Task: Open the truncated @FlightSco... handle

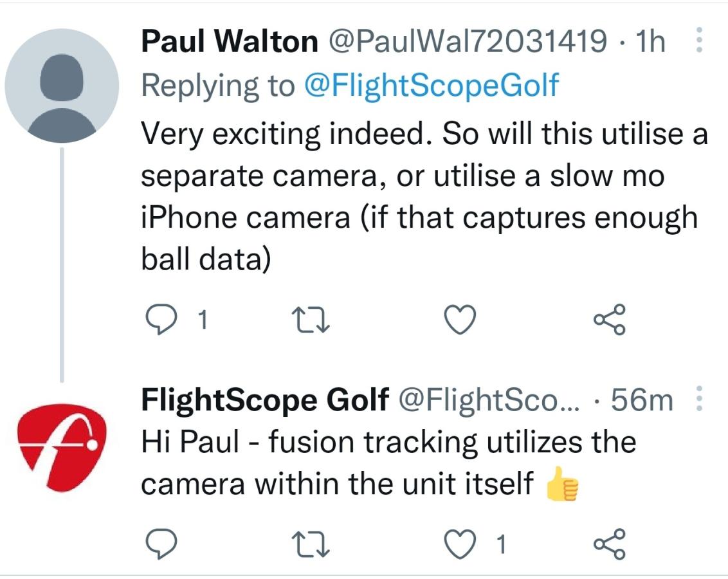Action: (489, 400)
